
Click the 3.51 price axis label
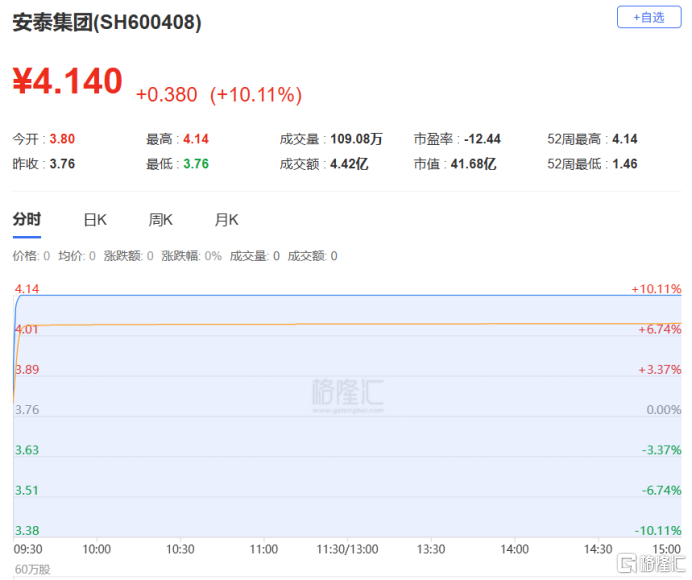(26, 490)
